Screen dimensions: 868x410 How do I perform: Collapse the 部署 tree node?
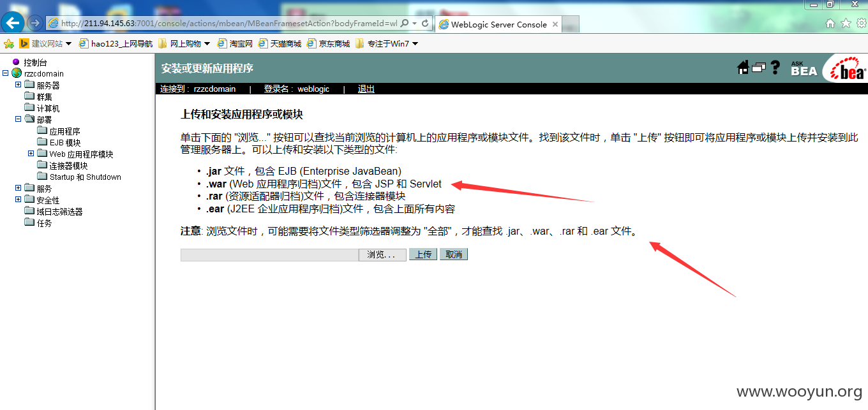[x=18, y=119]
